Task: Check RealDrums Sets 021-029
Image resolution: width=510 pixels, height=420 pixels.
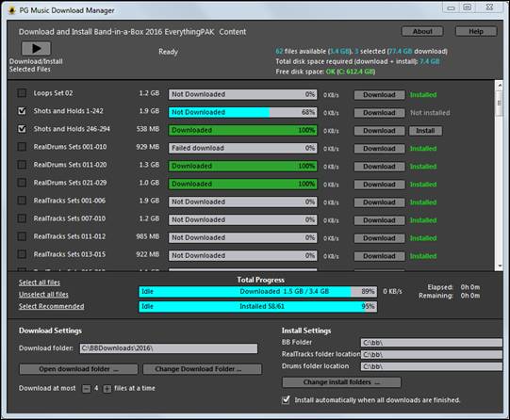Action: 22,183
